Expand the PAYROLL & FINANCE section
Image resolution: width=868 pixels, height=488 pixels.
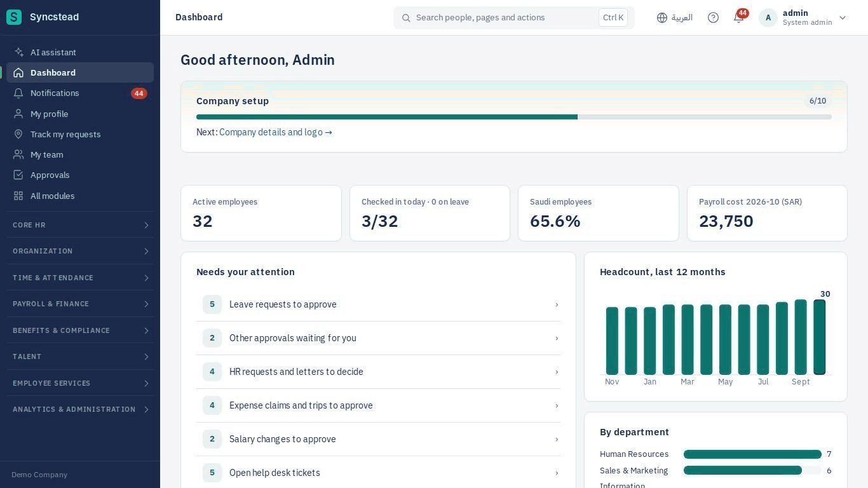click(80, 304)
